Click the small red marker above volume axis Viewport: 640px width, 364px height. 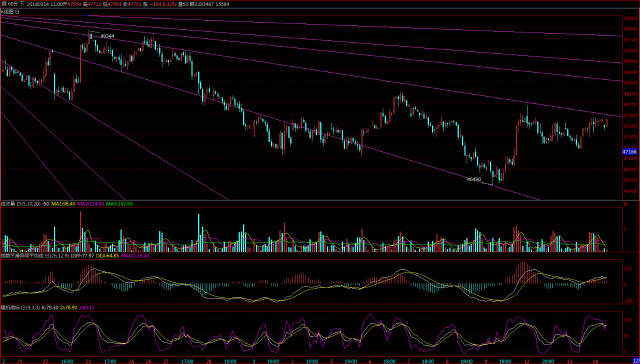pos(625,203)
